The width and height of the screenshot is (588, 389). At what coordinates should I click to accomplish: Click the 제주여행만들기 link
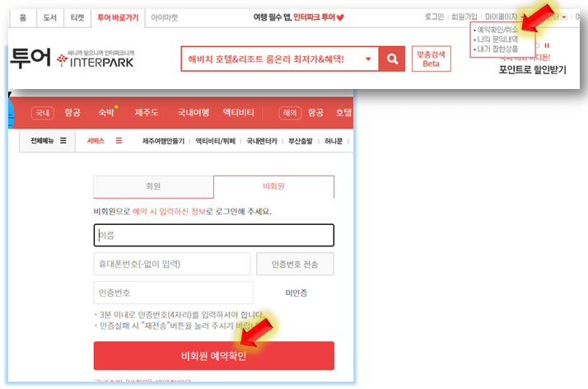[x=164, y=141]
